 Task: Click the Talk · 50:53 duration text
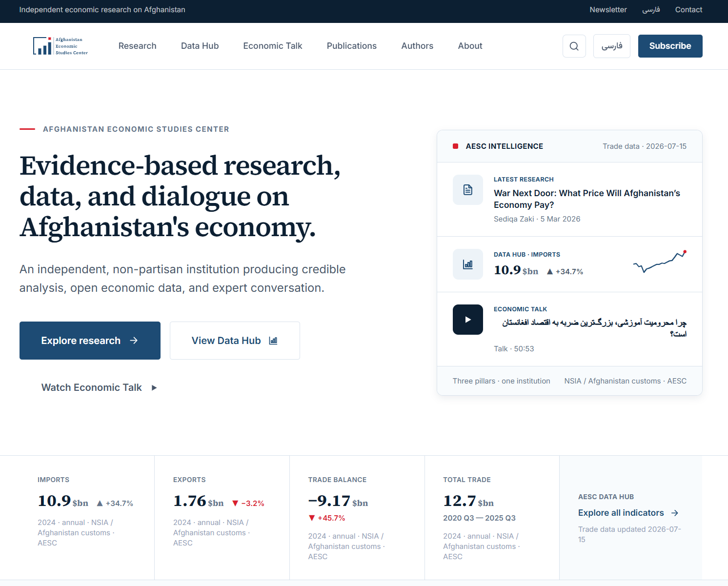[x=514, y=349]
